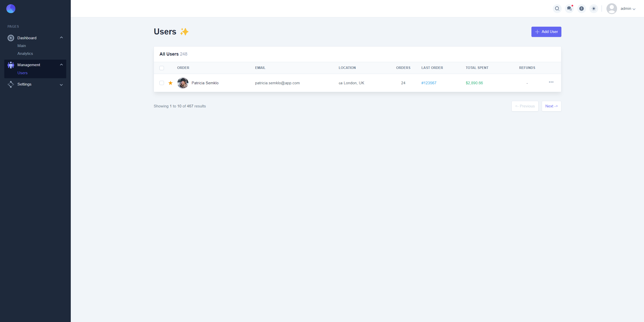Click the admin avatar icon
Screen dimensions: 644x322
coord(612,9)
